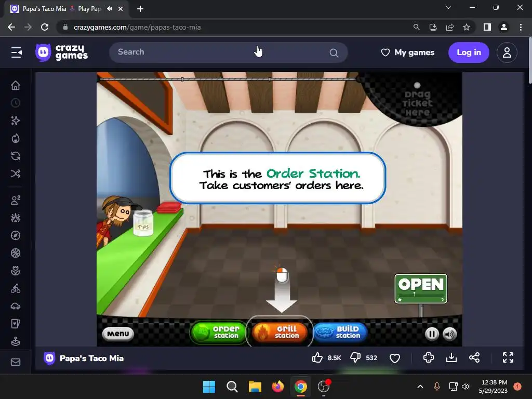
Task: Go to Home in left sidebar
Action: (x=16, y=85)
